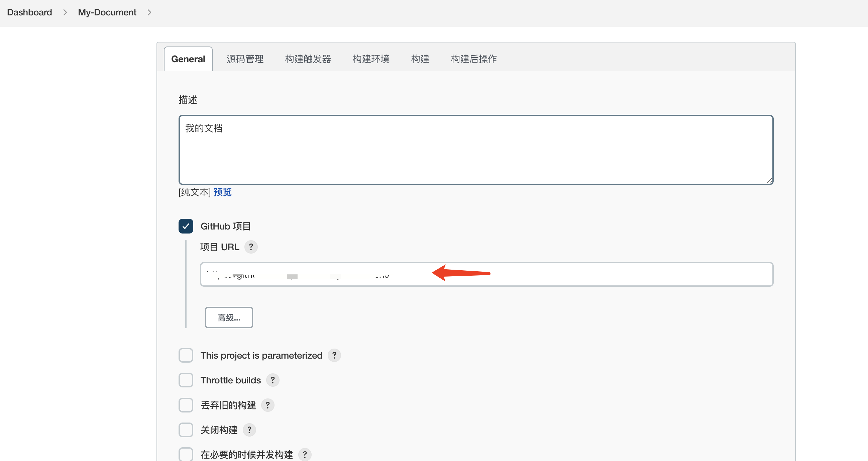Open help for 丢弃旧的构建
The height and width of the screenshot is (461, 868).
(x=268, y=405)
